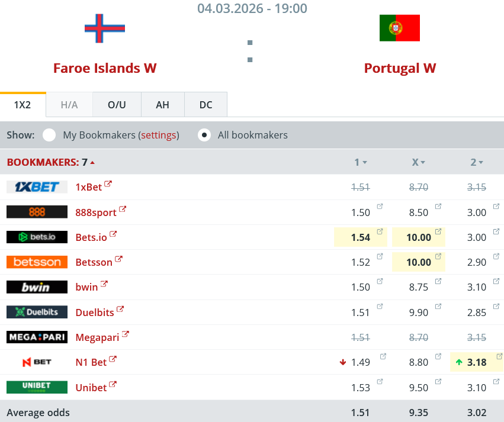Switch to the O/U tab

point(117,105)
